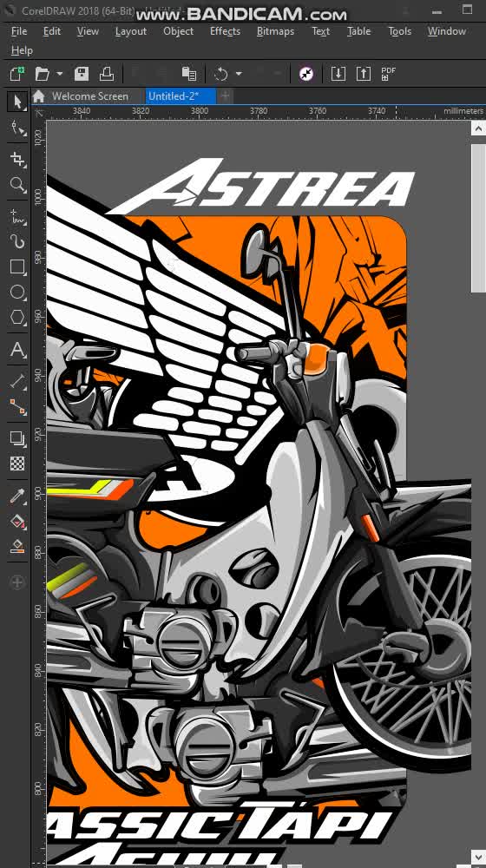Select the Transparency checkerboard tool

[17, 464]
